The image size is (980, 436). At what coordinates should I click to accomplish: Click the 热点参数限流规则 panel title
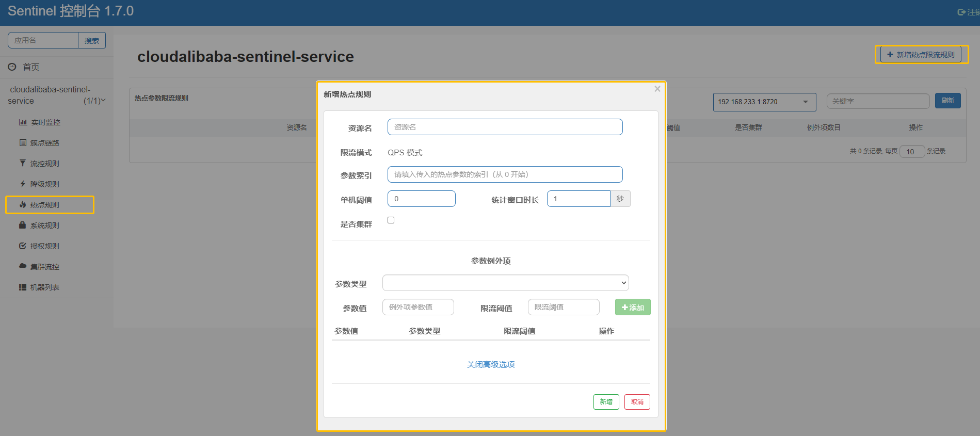(162, 98)
